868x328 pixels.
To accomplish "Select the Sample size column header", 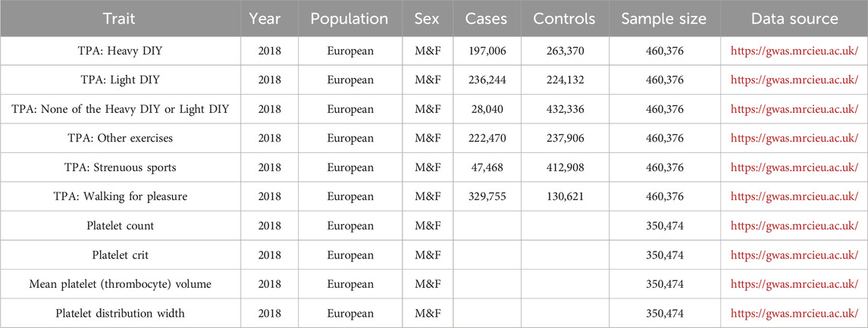I will 664,18.
